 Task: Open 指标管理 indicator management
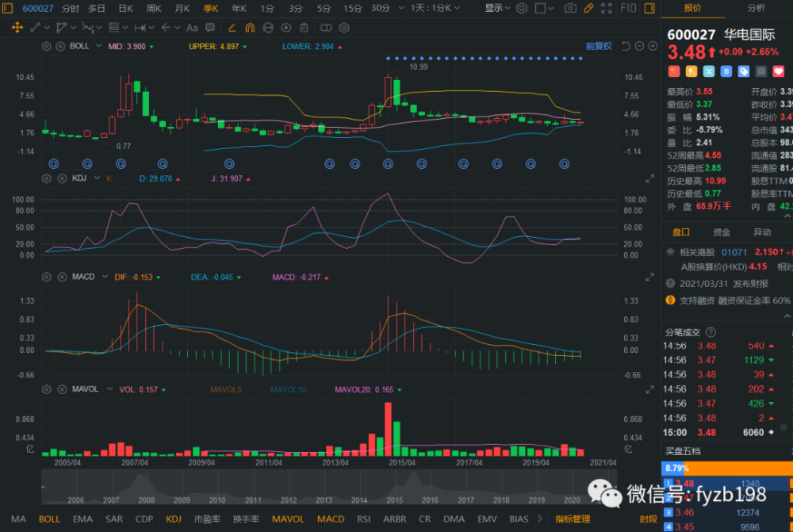pos(573,519)
